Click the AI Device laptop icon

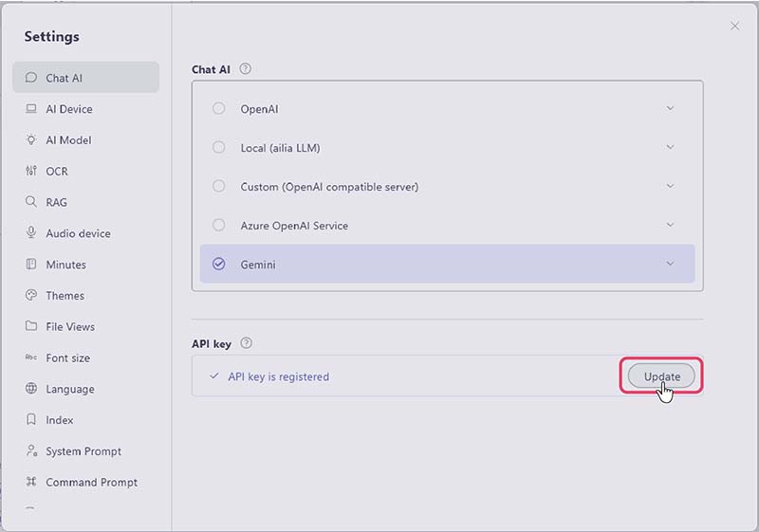(x=31, y=109)
